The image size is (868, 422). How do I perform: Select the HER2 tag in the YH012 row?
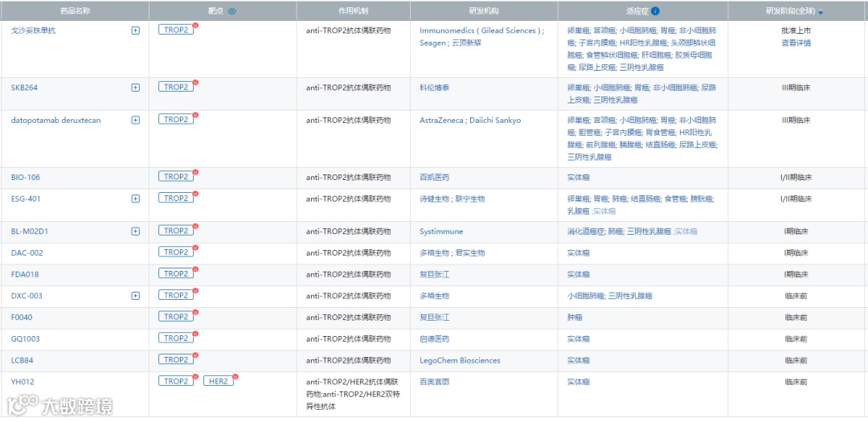click(x=219, y=381)
